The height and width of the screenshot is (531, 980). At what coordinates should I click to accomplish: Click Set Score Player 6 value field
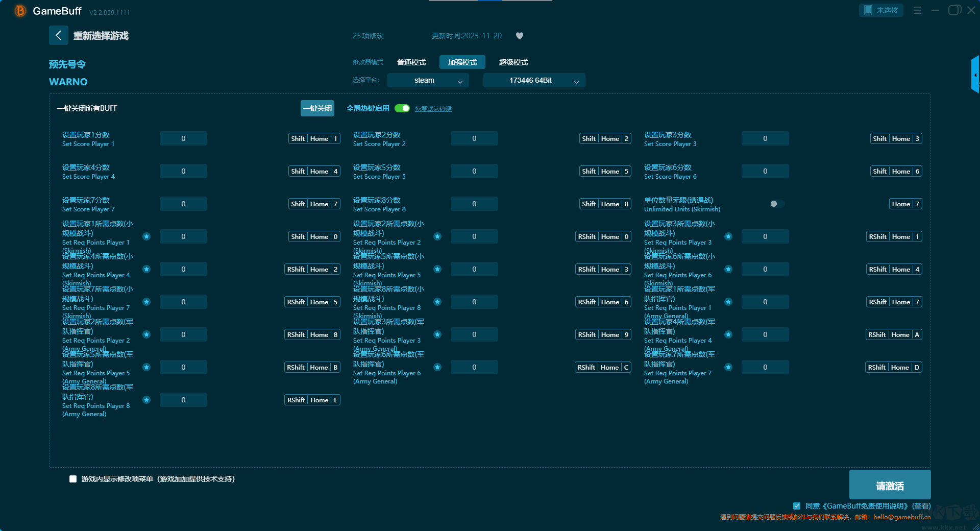pos(765,171)
